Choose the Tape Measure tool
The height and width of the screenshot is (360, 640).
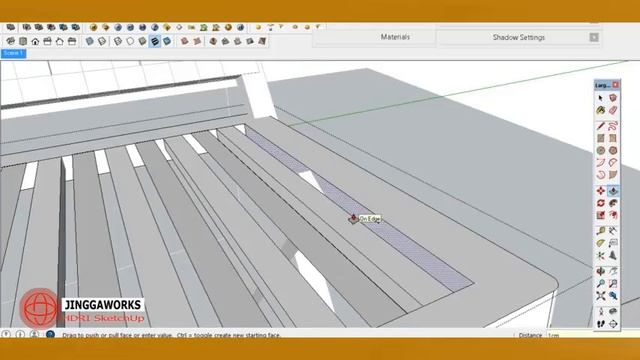tap(600, 231)
